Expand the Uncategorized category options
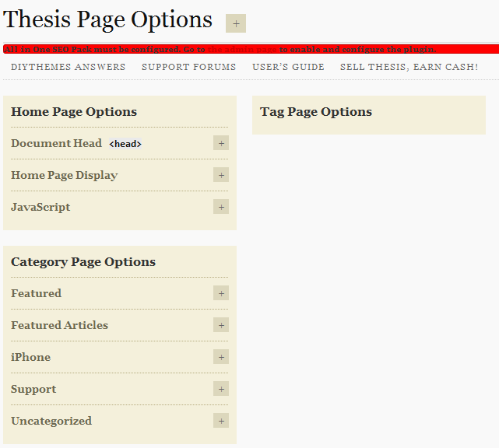Viewport: 499px width, 448px height. click(x=221, y=421)
